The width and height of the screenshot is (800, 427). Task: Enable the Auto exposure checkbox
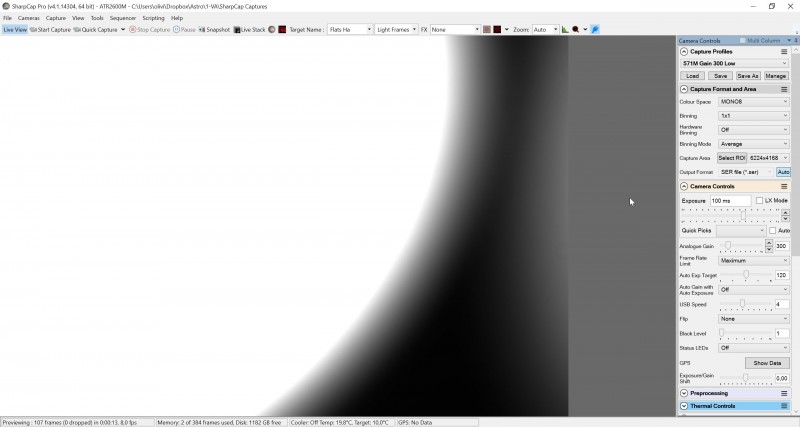point(772,231)
